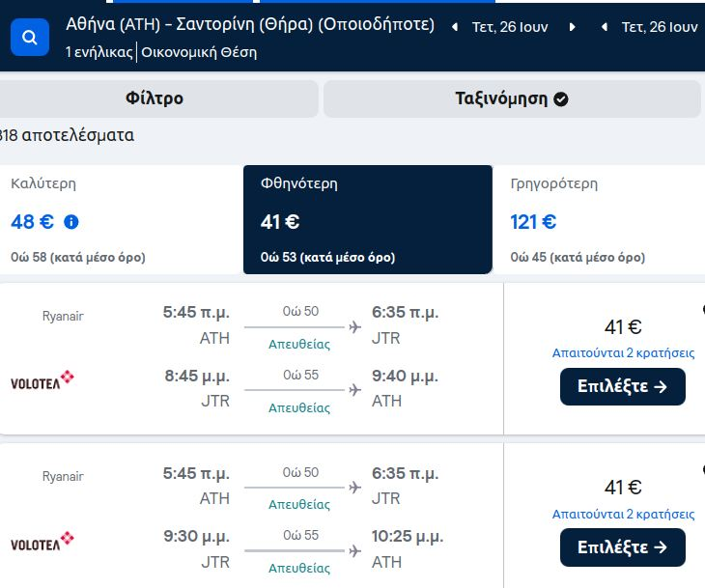Click Απαιτούνται 2 κρατήσεις link in second result
Viewport: 705px width, 588px height.
(623, 515)
